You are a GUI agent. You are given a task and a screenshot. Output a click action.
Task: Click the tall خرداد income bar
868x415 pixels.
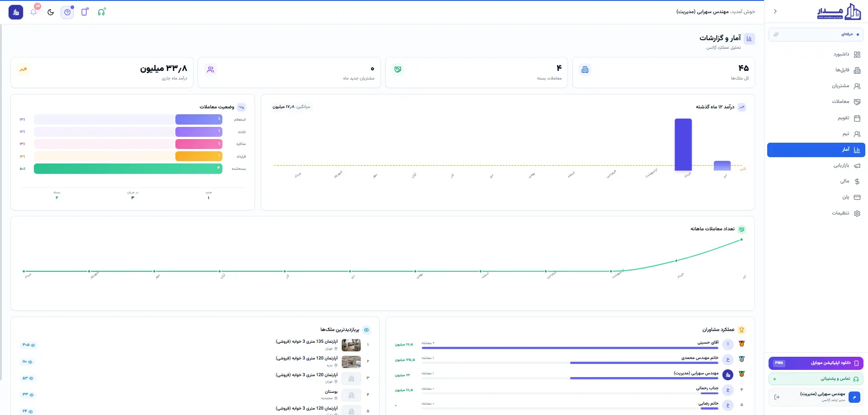(x=683, y=145)
